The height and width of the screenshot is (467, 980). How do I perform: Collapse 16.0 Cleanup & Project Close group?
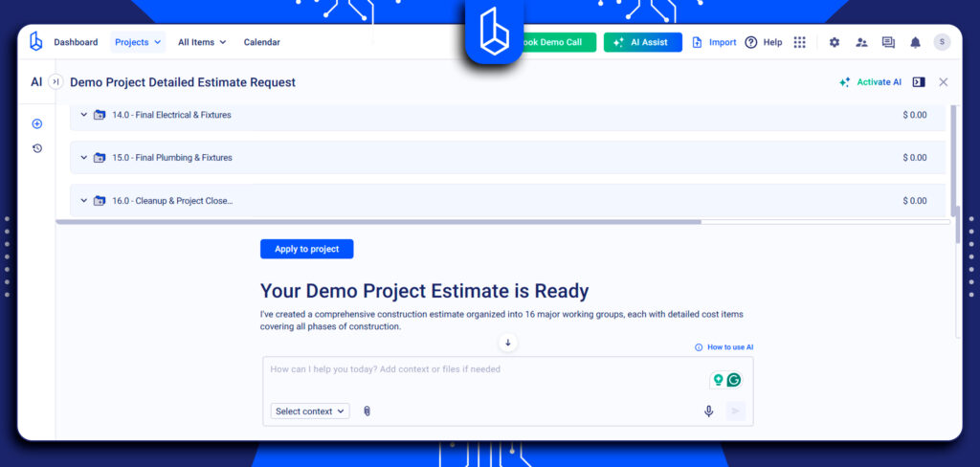click(84, 201)
